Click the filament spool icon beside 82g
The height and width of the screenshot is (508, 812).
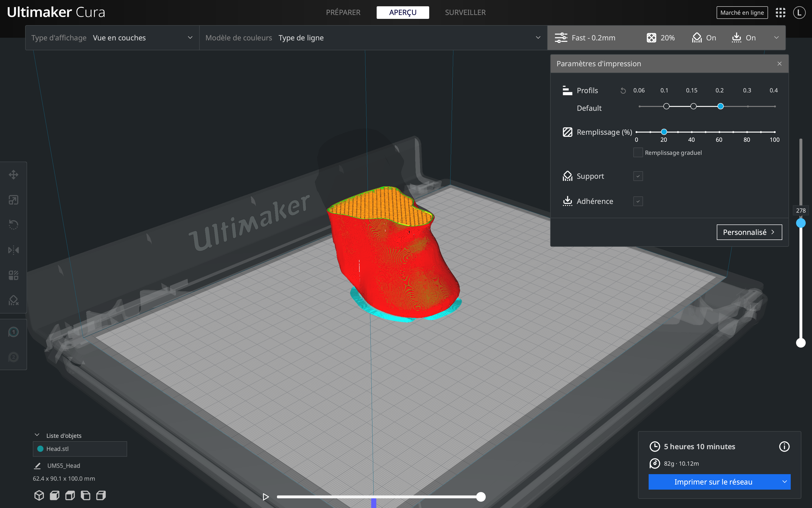point(655,463)
